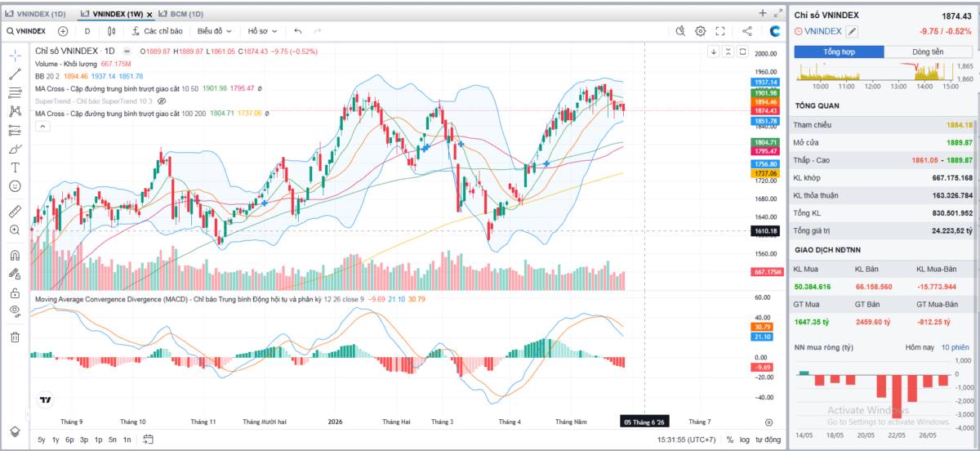Image resolution: width=980 pixels, height=451 pixels.
Task: Expand the Biểu đồ dropdown
Action: coord(214,31)
